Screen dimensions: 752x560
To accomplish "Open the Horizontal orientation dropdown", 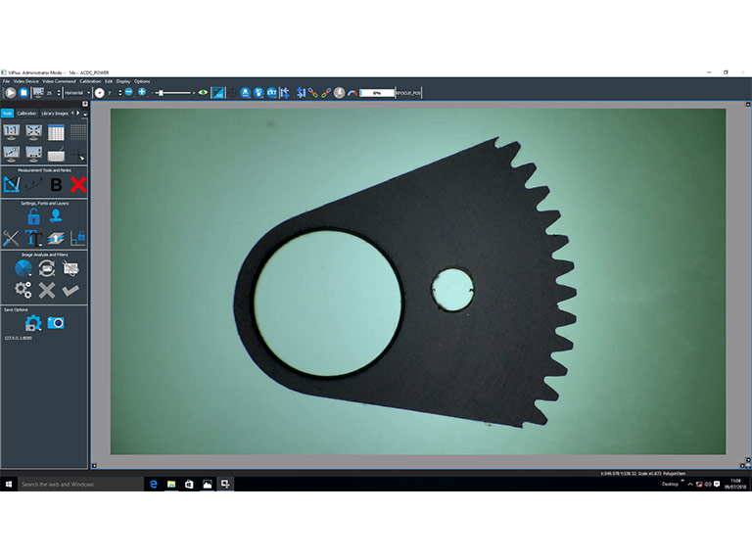I will (x=75, y=92).
